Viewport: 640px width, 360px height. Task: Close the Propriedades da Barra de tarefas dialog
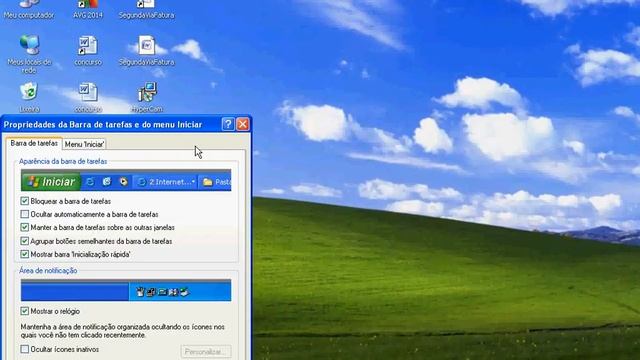tap(243, 124)
